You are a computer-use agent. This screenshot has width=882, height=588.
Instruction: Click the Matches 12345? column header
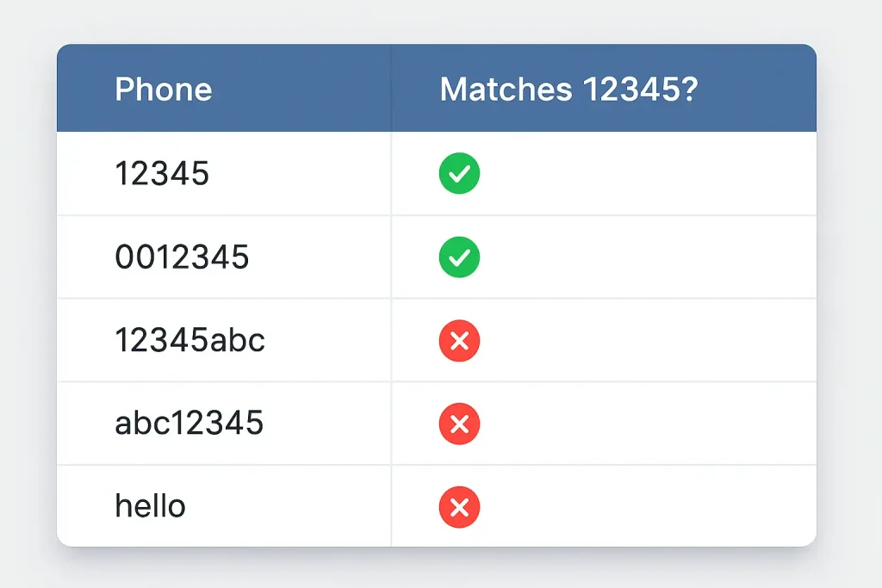click(x=568, y=90)
